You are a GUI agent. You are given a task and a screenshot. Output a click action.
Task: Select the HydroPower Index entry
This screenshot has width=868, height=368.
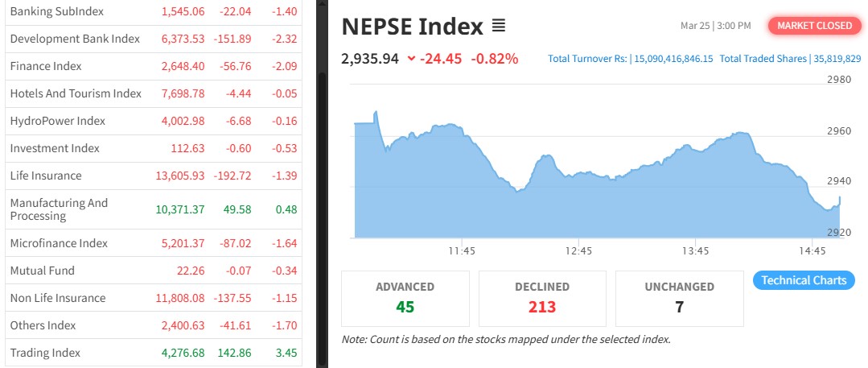[58, 121]
